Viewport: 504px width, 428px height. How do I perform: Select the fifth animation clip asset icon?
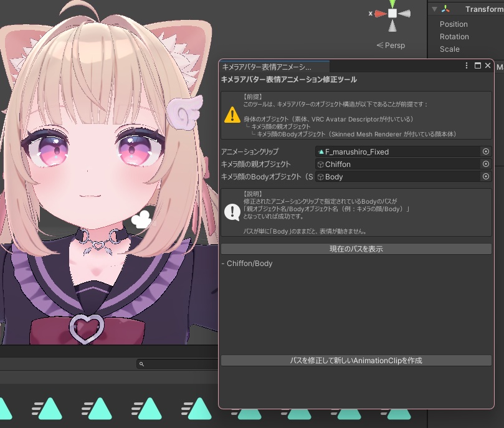197,409
